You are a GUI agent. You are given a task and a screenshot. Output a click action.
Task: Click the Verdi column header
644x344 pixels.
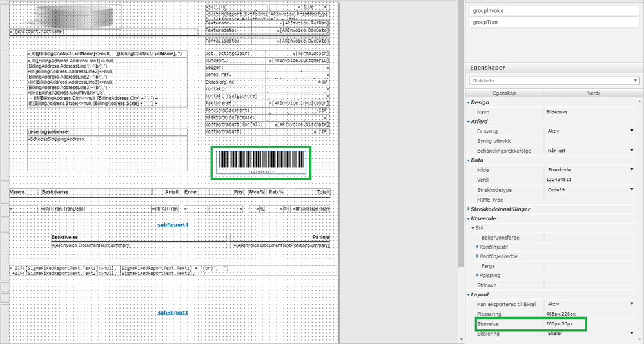click(x=593, y=93)
